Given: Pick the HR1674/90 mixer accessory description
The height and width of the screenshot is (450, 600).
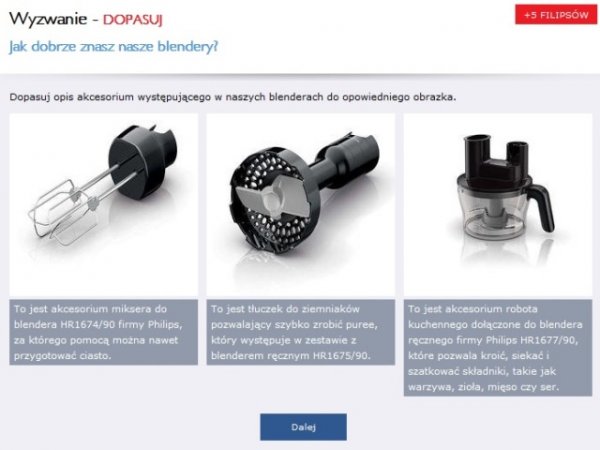Looking at the screenshot, I should 104,332.
